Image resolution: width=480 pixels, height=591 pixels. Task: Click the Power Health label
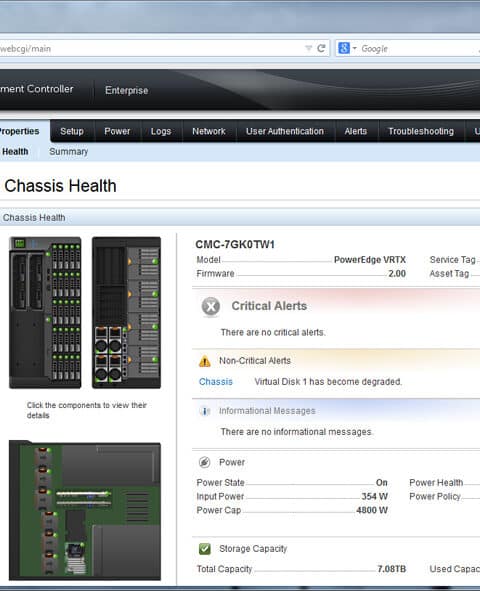pos(436,482)
